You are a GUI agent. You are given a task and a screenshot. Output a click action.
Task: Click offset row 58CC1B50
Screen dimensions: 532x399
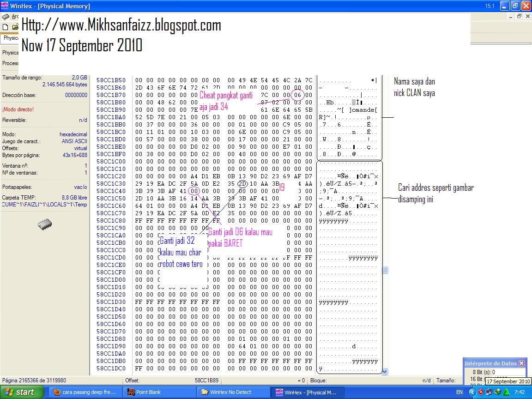111,80
